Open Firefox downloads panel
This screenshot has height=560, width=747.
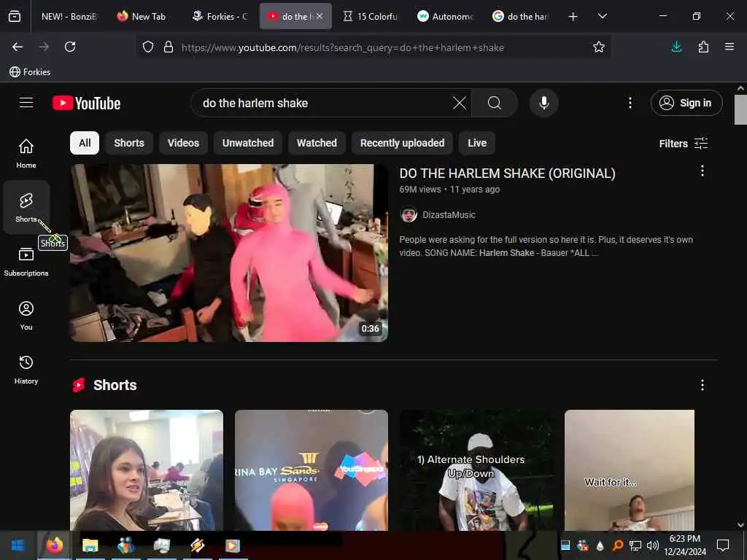(x=676, y=47)
